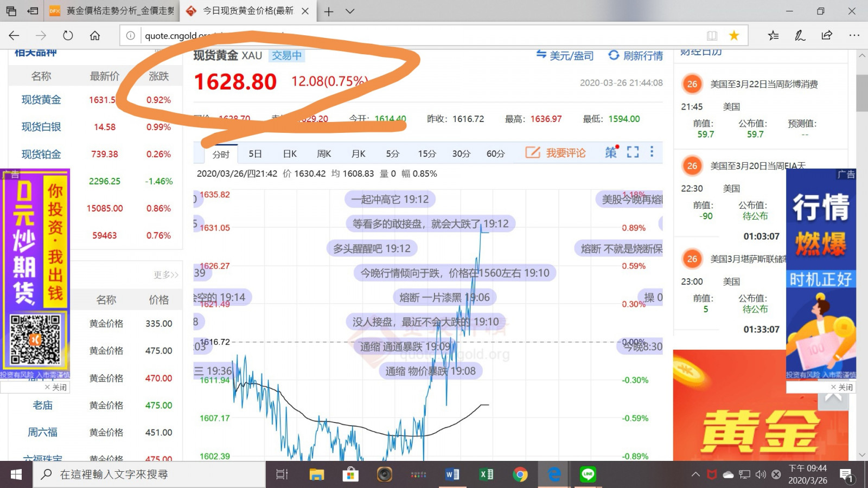Open reading view book icon
This screenshot has height=488, width=868.
pos(712,36)
